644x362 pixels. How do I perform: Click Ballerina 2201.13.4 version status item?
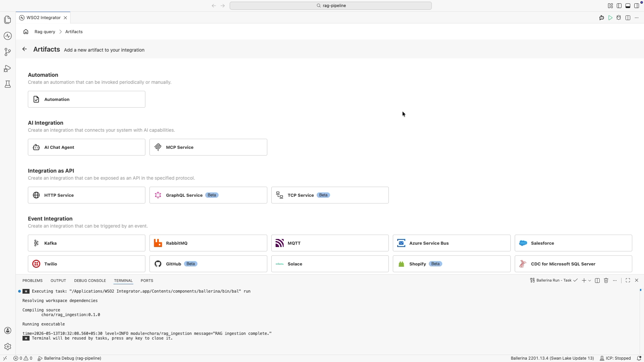pos(552,358)
